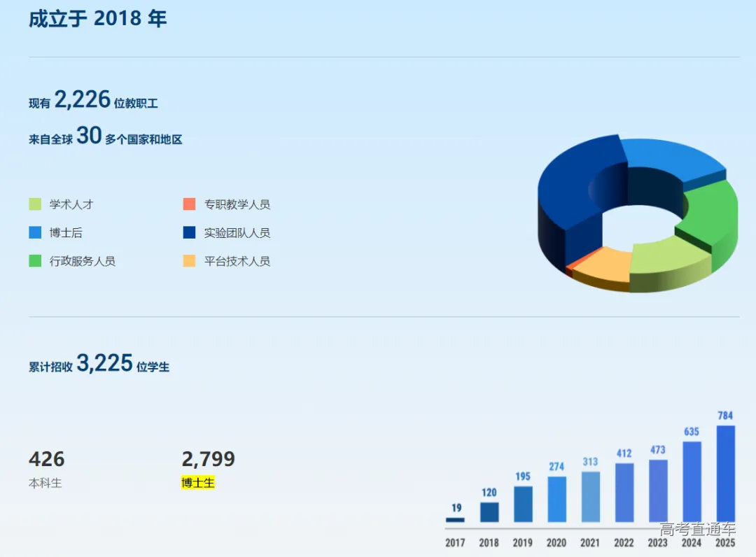
Task: Click the 2,799 doctoral student count
Action: coord(208,460)
